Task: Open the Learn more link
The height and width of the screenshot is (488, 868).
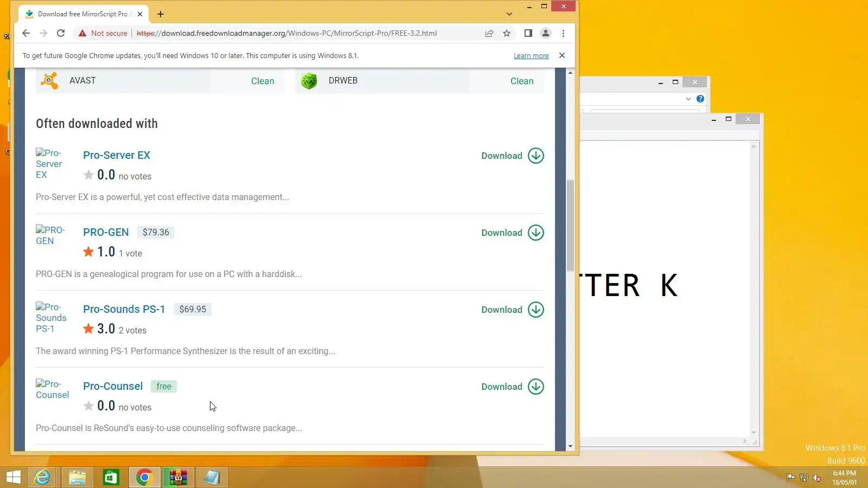Action: (x=531, y=56)
